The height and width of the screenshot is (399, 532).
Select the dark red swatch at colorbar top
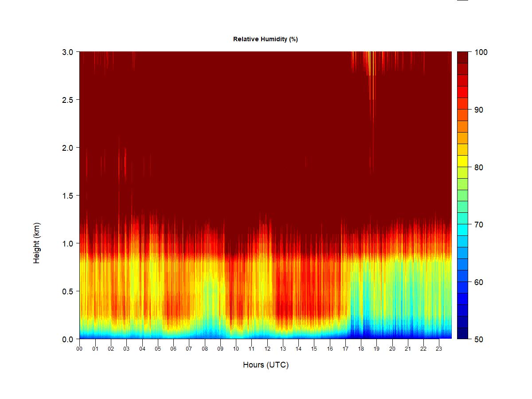pos(462,57)
